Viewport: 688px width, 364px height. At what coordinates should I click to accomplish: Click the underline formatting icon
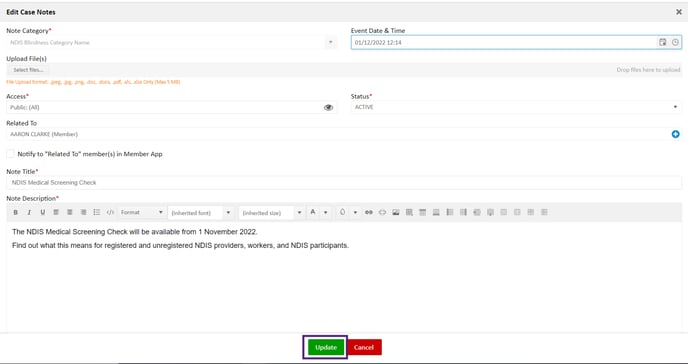[43, 212]
